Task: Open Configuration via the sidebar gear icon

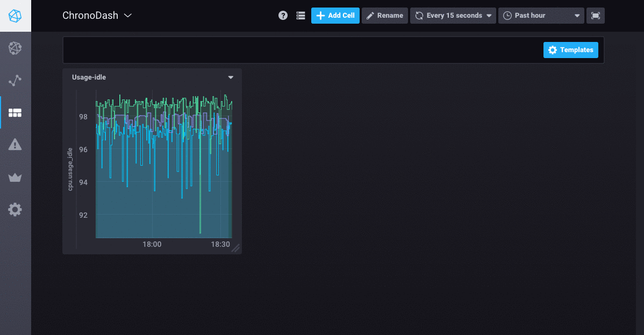Action: point(15,210)
